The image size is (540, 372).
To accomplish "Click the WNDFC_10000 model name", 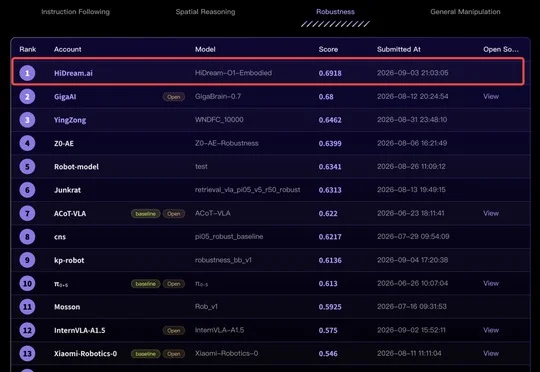I will 219,120.
